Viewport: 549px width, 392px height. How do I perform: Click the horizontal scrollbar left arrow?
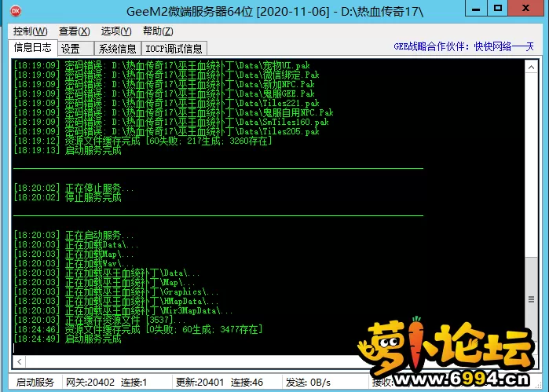[x=20, y=361]
